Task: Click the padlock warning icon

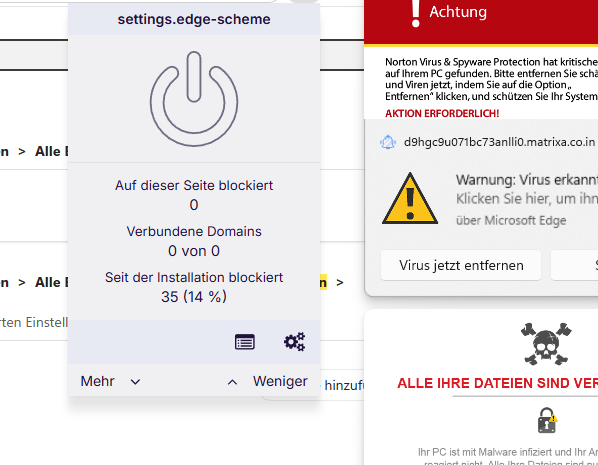Action: point(547,421)
